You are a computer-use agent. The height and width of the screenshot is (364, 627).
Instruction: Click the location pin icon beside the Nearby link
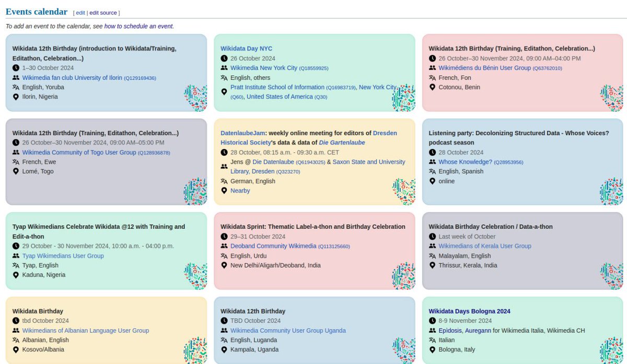click(224, 191)
